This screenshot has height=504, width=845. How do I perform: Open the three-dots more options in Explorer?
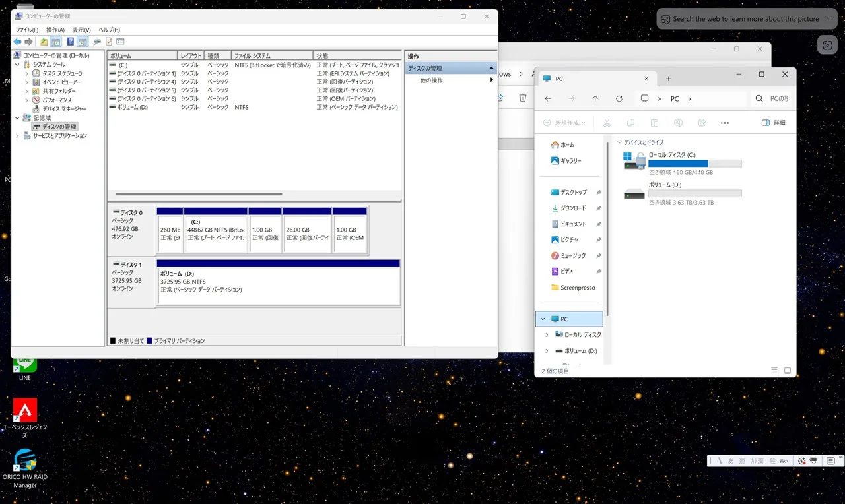(x=725, y=123)
